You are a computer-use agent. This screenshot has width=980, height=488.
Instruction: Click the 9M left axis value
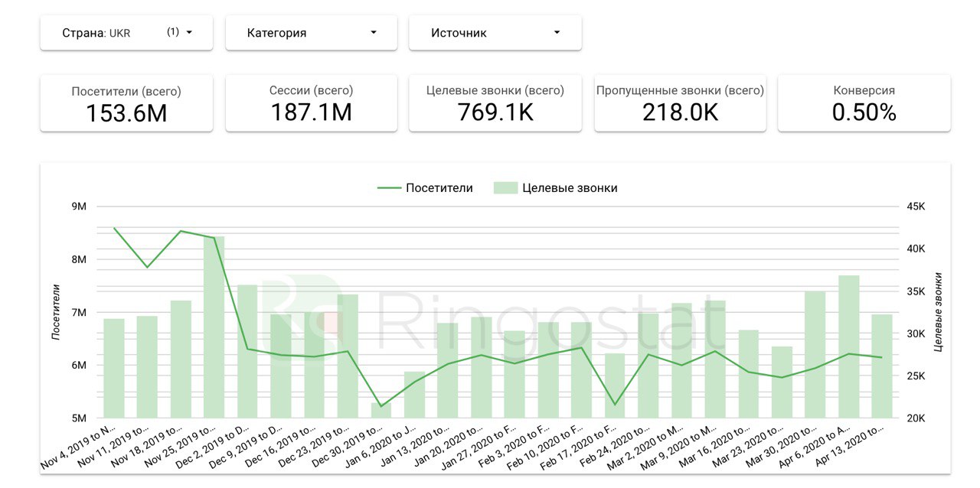click(x=77, y=207)
